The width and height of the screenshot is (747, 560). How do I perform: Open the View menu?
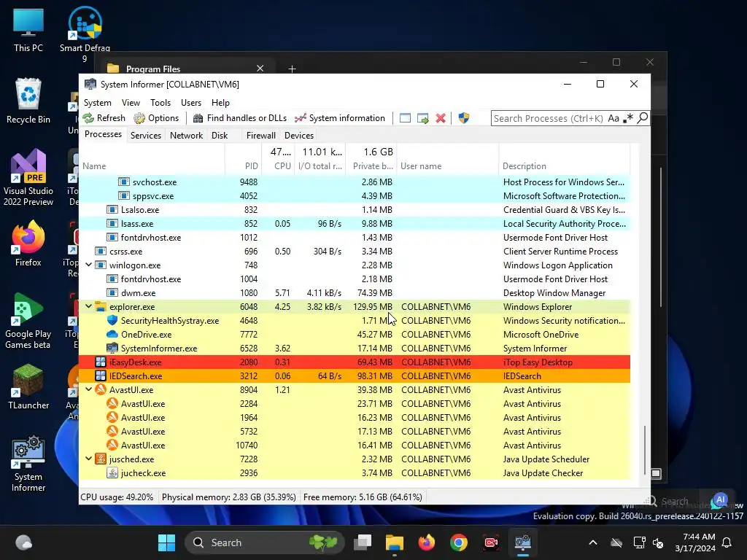pyautogui.click(x=131, y=103)
